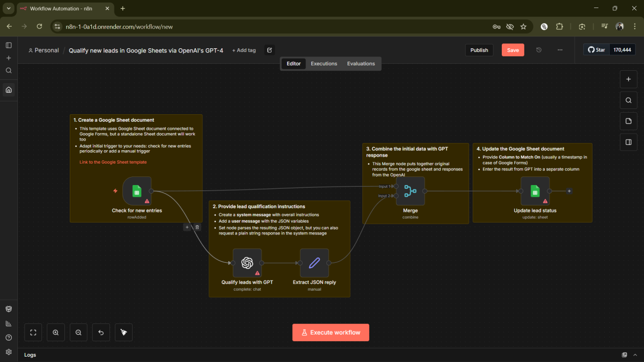Screen dimensions: 644x362
Task: Zoom in on the workflow canvas
Action: (56, 333)
